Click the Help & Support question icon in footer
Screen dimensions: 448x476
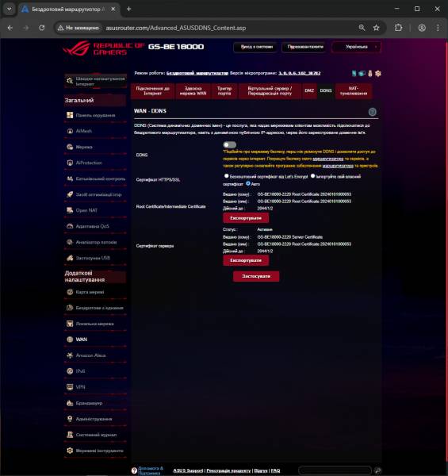coord(134,470)
